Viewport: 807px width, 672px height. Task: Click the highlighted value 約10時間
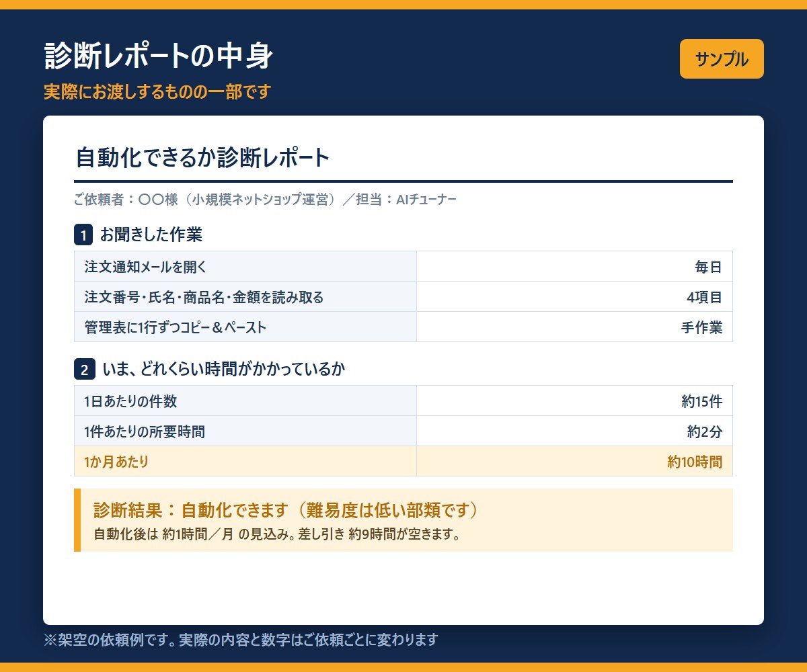(695, 462)
